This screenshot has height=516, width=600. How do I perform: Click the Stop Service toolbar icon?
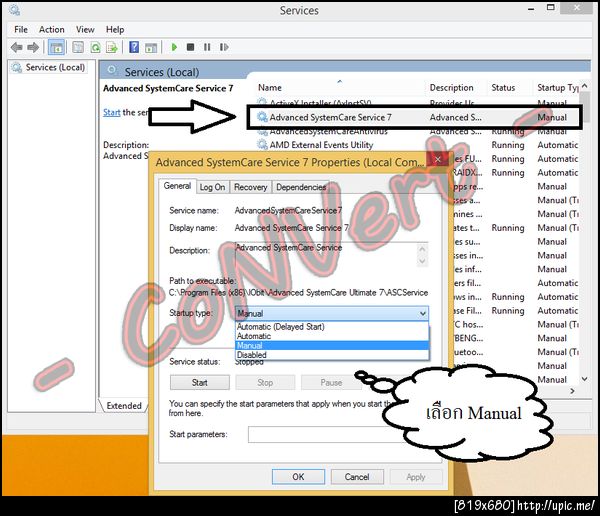click(190, 47)
